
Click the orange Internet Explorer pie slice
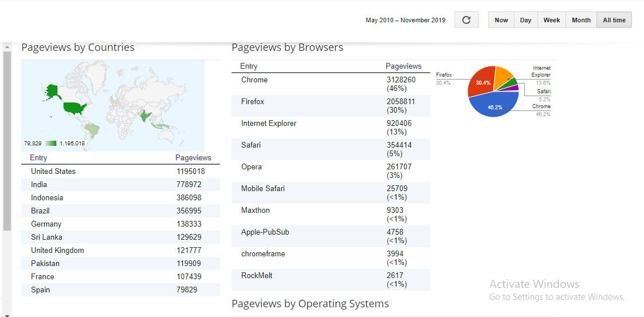tap(502, 76)
